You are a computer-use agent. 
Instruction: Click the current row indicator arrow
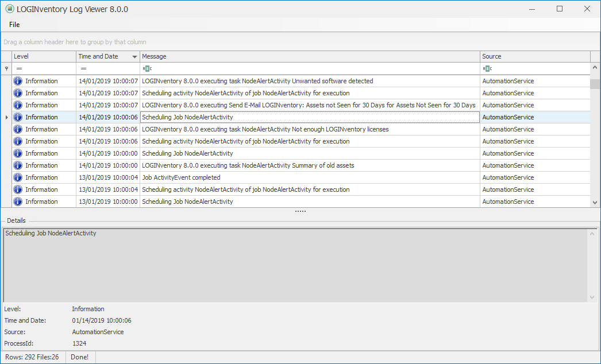(x=6, y=117)
